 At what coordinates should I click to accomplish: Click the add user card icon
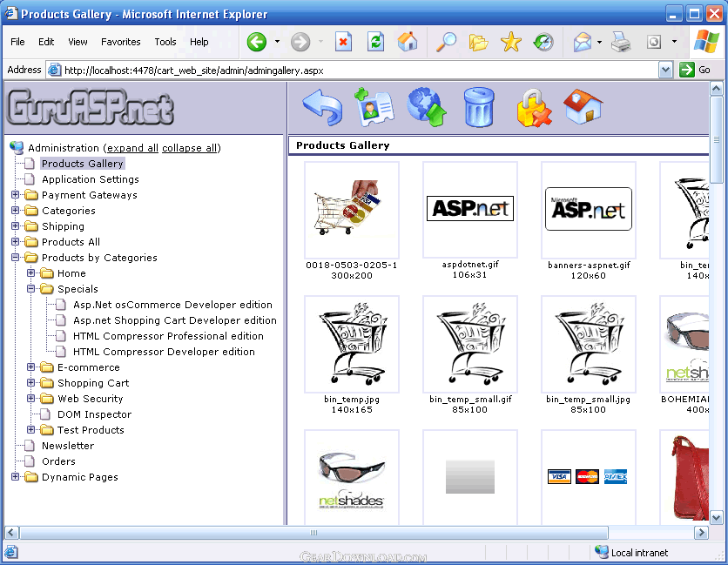tap(374, 107)
